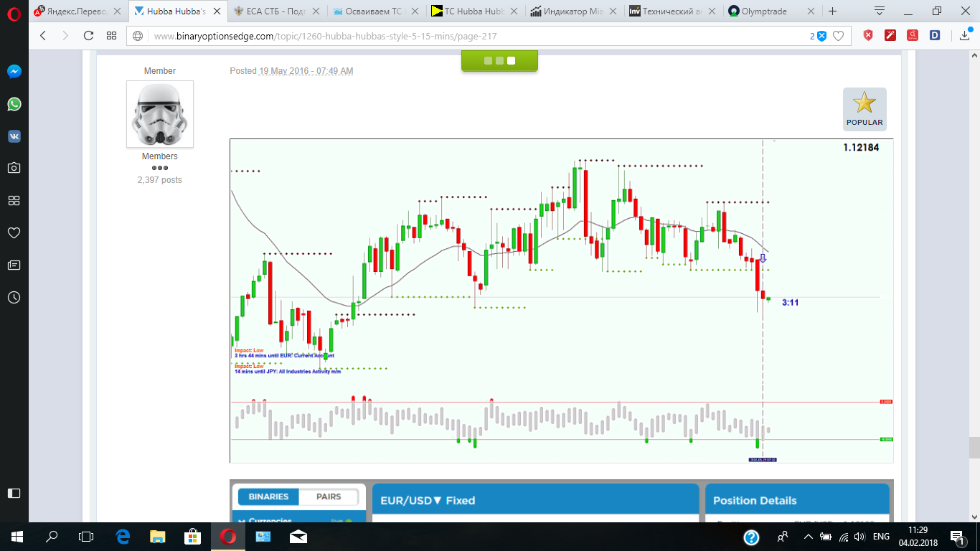Open tab menu dropdown in title bar
The image size is (980, 551).
[x=880, y=11]
